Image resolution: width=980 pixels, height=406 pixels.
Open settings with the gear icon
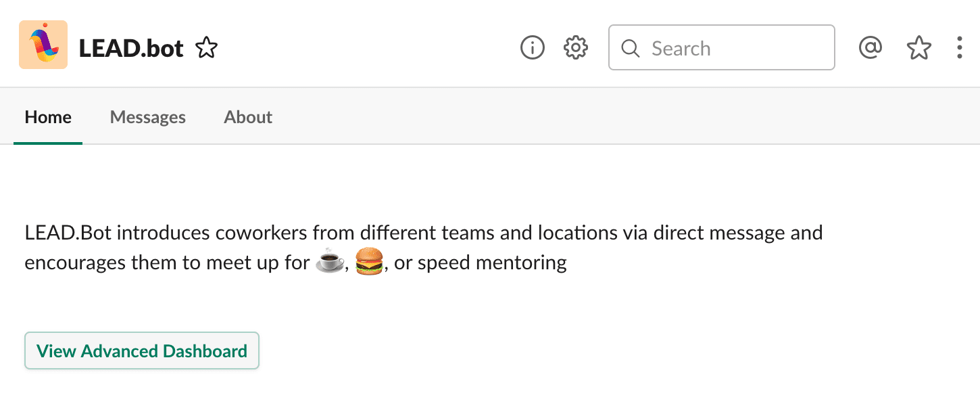coord(576,48)
